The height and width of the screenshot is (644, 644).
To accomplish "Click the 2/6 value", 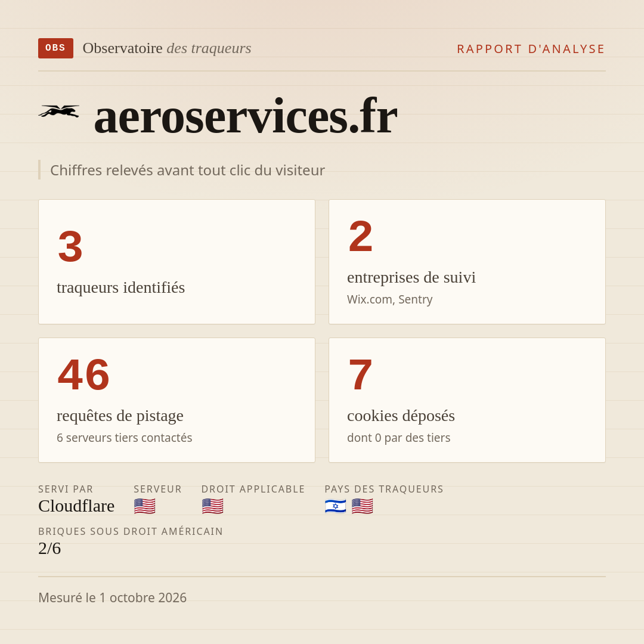I will tap(49, 549).
